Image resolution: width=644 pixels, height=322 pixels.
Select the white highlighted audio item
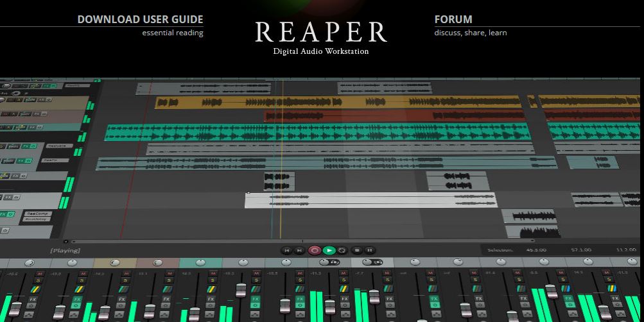pyautogui.click(x=370, y=200)
